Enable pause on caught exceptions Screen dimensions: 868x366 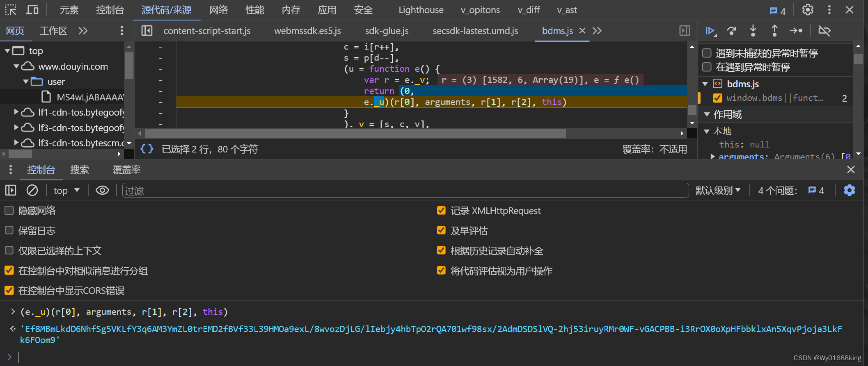[x=707, y=67]
